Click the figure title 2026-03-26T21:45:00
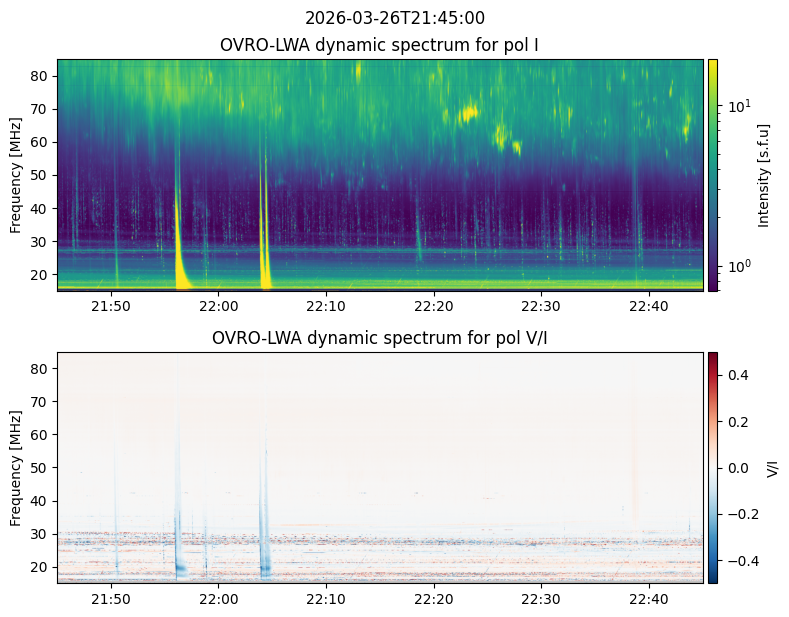 [x=394, y=18]
